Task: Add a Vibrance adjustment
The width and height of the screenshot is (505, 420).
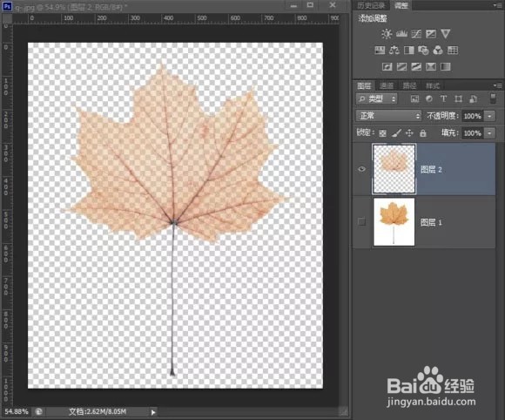Action: click(446, 33)
